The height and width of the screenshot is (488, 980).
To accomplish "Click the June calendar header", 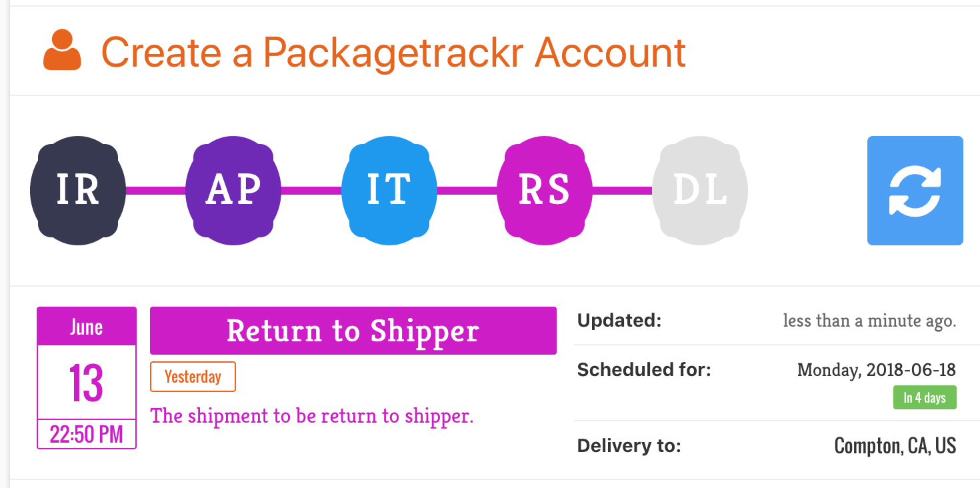I will (x=87, y=327).
